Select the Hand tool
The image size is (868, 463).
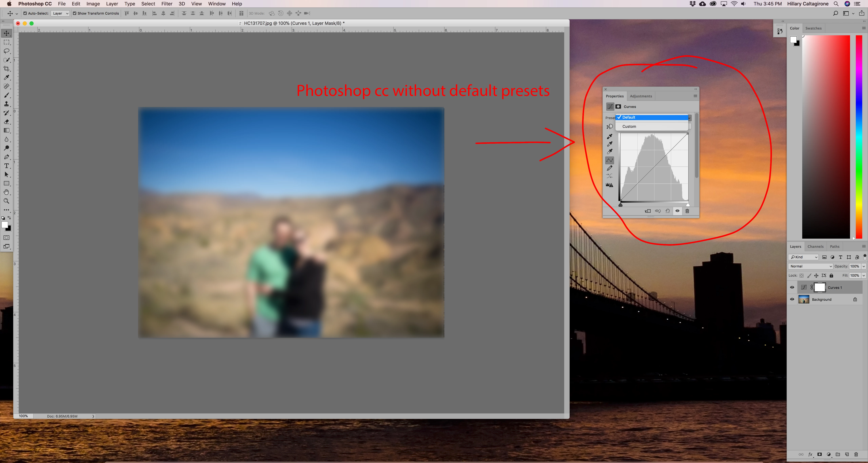(x=6, y=192)
